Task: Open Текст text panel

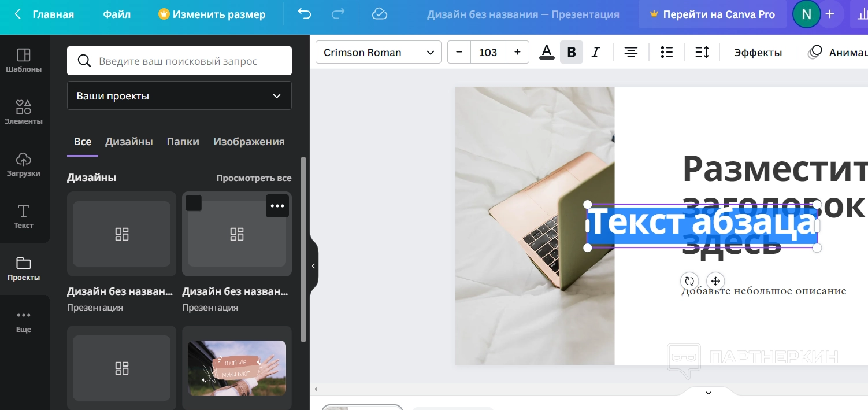Action: click(24, 217)
